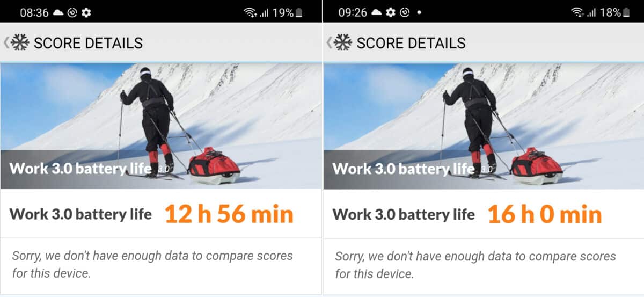Tap the battery icon showing 19%
644x297 pixels.
click(x=299, y=12)
